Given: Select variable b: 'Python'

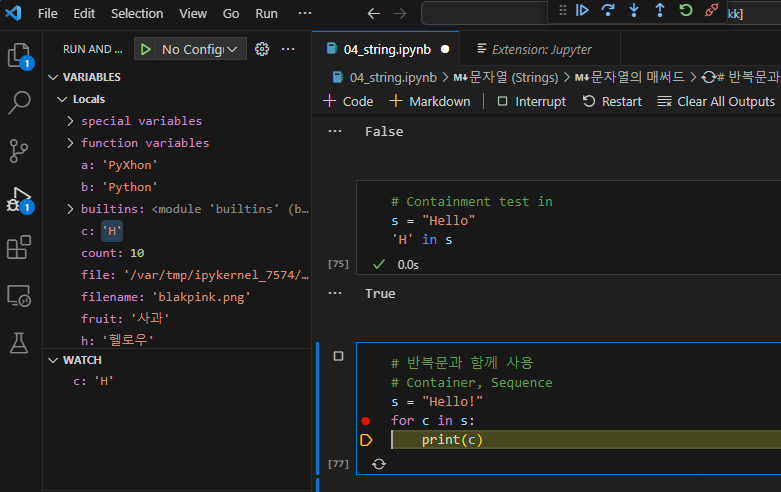Looking at the screenshot, I should pos(120,187).
